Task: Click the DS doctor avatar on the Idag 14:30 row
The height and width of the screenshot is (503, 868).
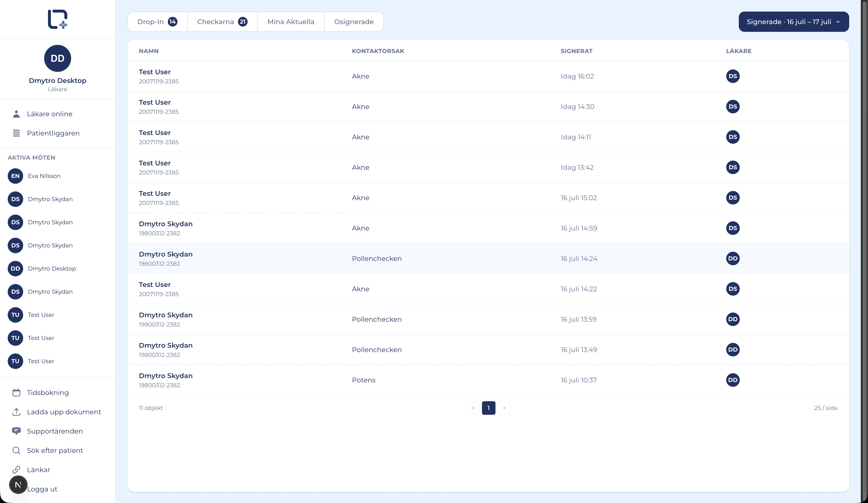Action: click(x=733, y=107)
